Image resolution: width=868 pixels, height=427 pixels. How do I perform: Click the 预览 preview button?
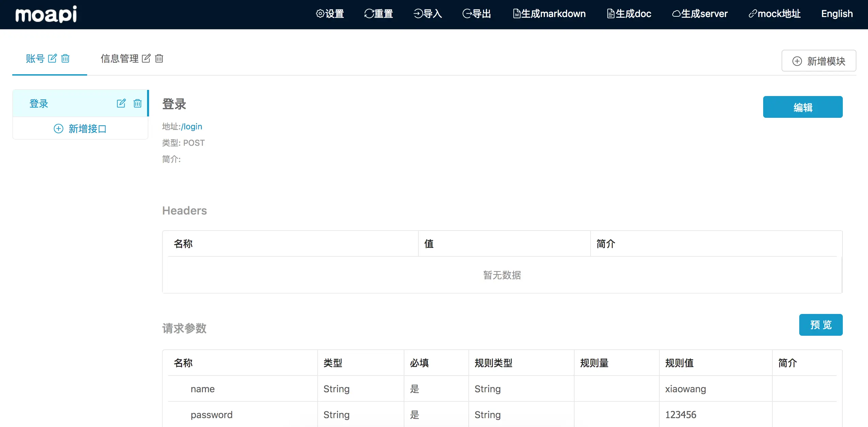(x=820, y=325)
